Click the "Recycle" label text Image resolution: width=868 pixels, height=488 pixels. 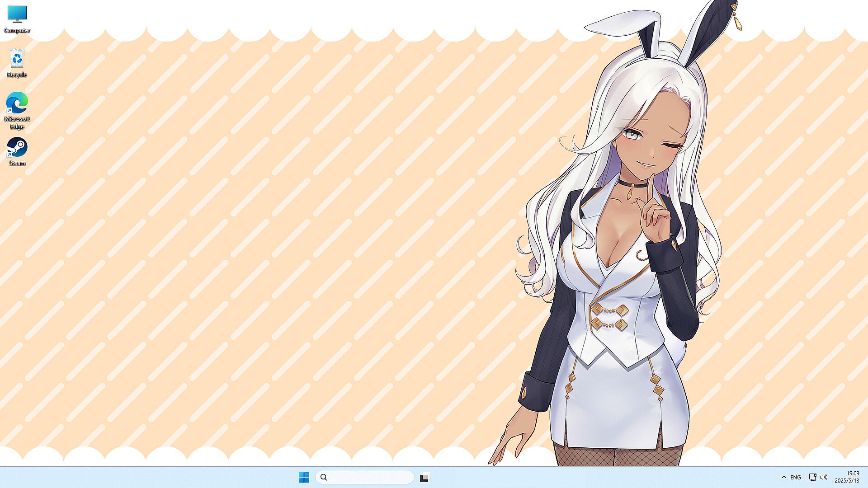coord(17,75)
